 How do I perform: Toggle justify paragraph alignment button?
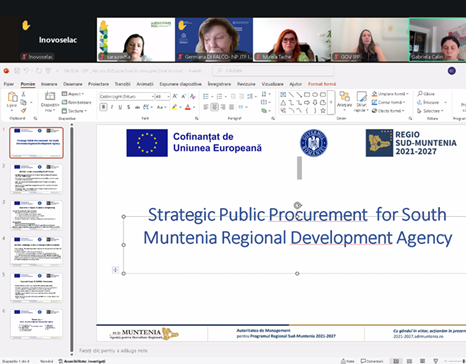tap(232, 107)
